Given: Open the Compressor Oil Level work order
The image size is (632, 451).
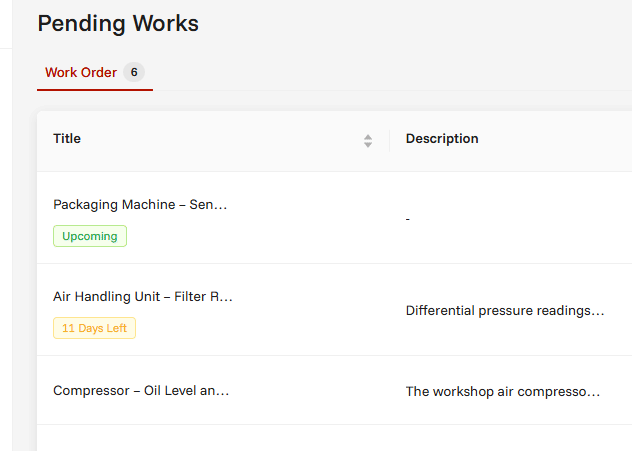Looking at the screenshot, I should pos(141,391).
